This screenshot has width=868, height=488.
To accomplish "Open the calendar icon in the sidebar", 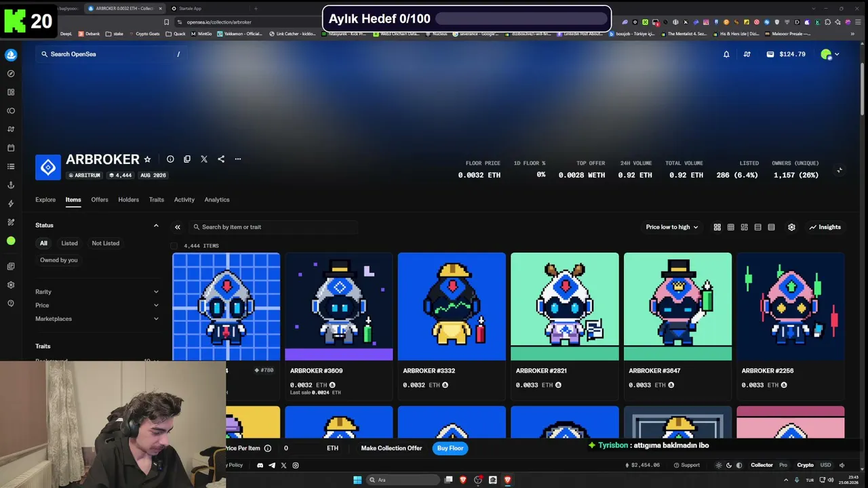I will click(x=11, y=148).
